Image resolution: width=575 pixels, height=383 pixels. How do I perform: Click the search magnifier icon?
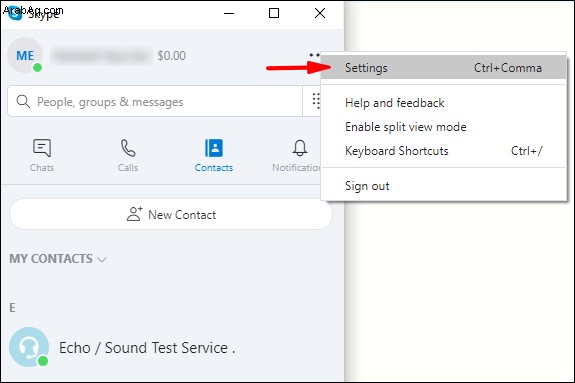point(23,101)
